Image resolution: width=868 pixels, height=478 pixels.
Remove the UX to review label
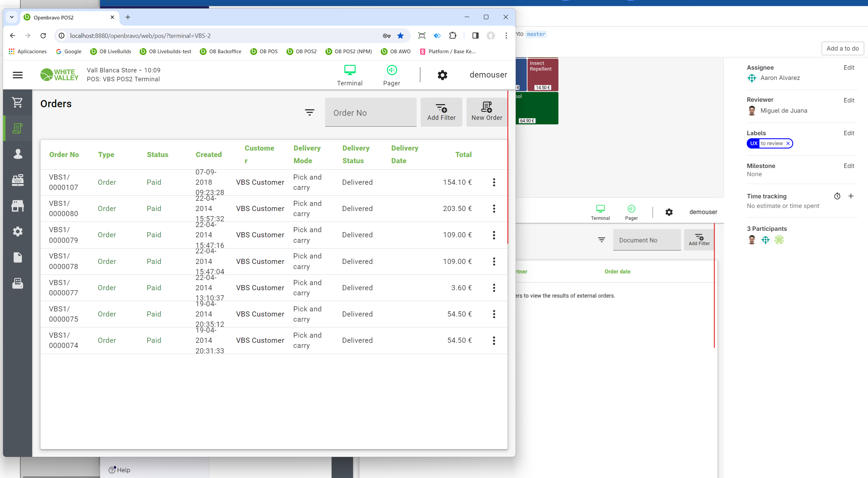pos(788,143)
